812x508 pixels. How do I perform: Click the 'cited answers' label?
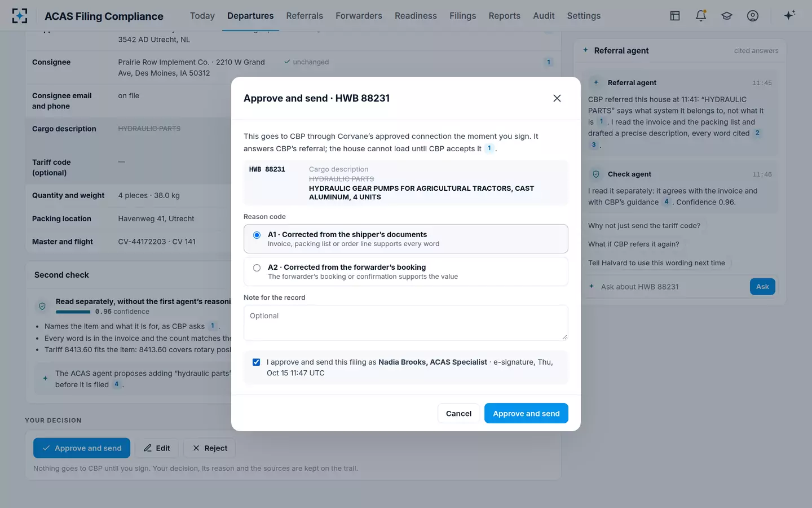tap(756, 51)
